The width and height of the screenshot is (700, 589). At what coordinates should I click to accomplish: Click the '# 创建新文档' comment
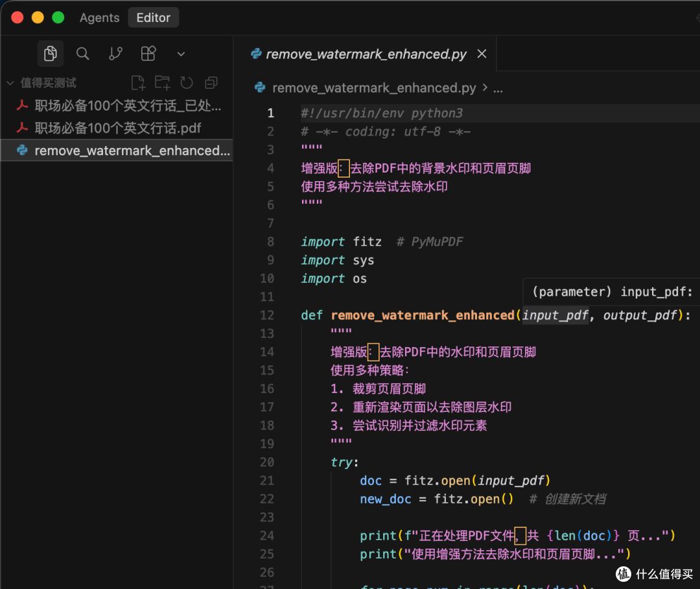tap(567, 499)
